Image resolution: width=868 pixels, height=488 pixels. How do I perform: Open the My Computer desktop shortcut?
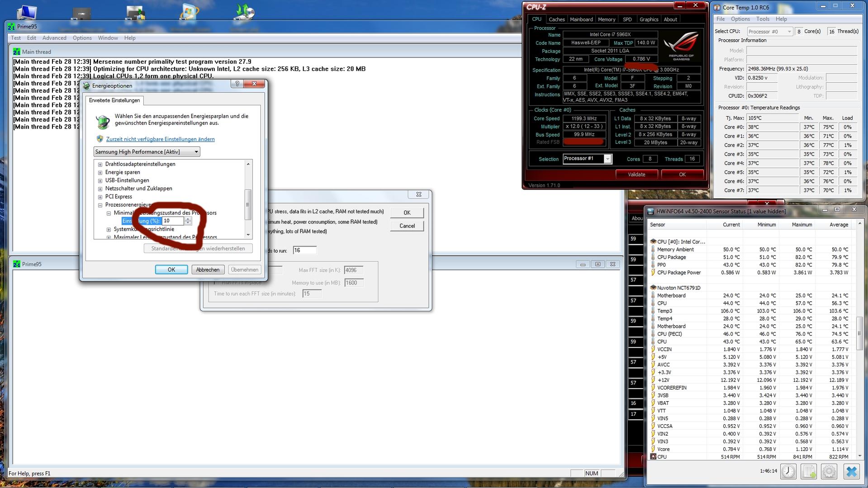(x=26, y=12)
